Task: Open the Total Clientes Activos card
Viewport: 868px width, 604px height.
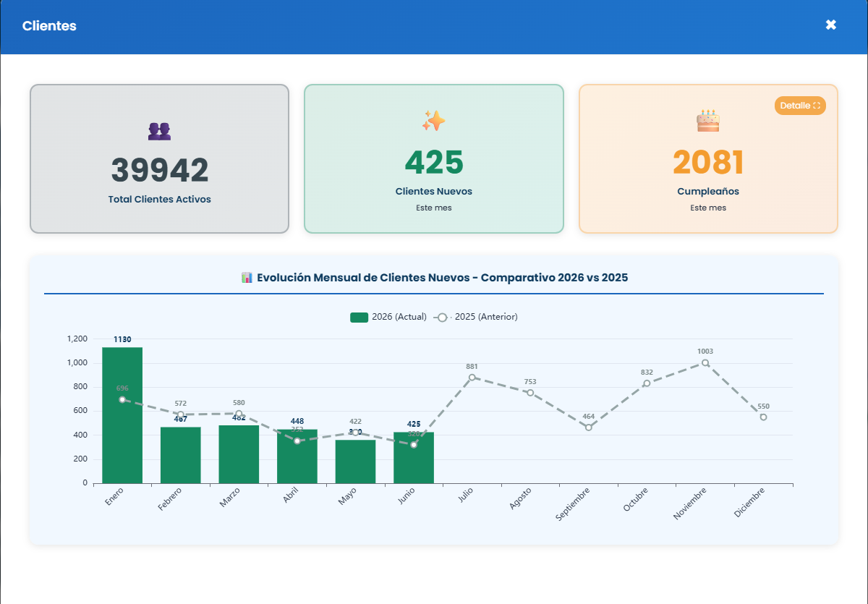Action: pos(159,158)
